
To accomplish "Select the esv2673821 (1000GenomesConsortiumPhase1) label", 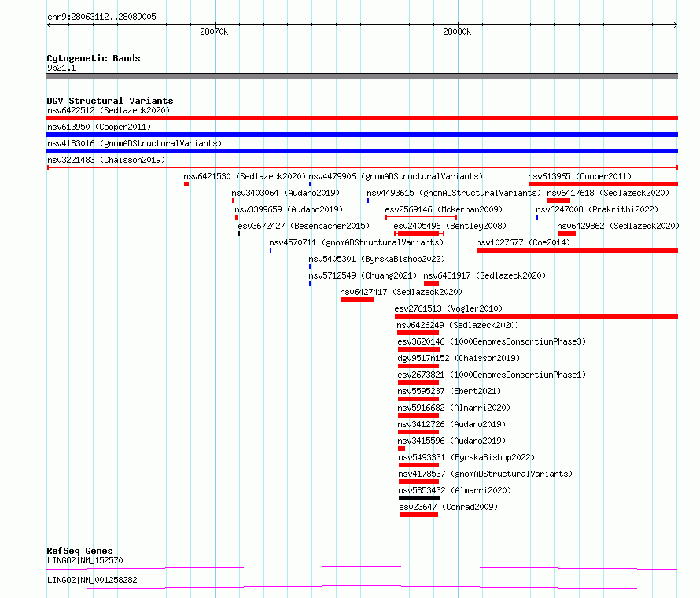I will coord(492,375).
